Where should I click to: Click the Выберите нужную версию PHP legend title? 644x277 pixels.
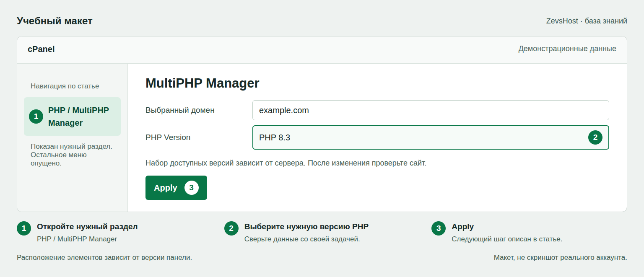306,227
